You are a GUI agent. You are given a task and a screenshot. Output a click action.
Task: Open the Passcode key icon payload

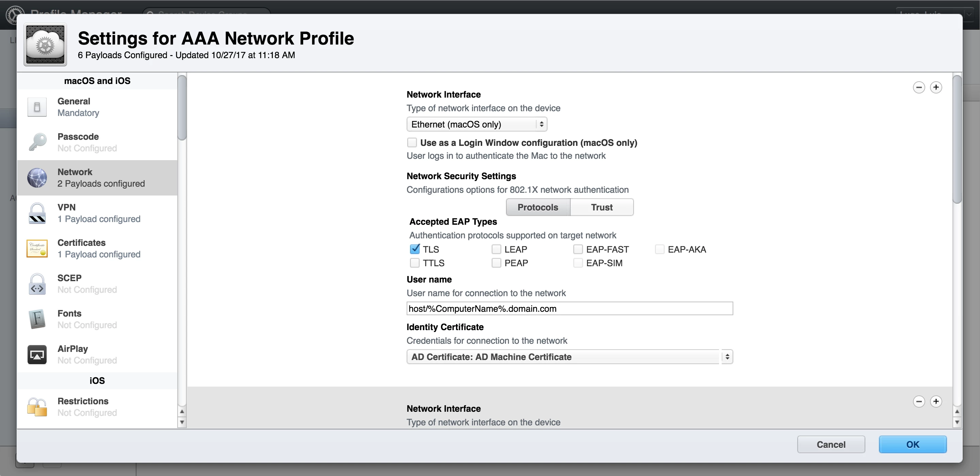click(x=37, y=142)
